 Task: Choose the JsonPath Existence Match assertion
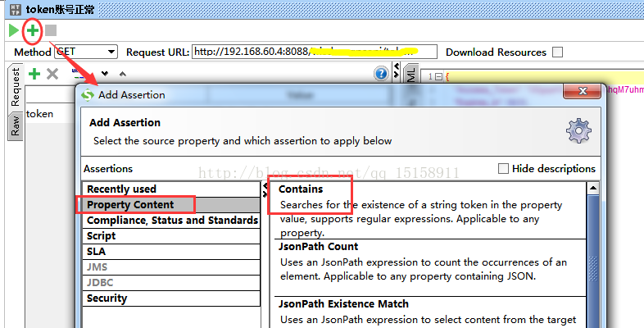click(429, 312)
